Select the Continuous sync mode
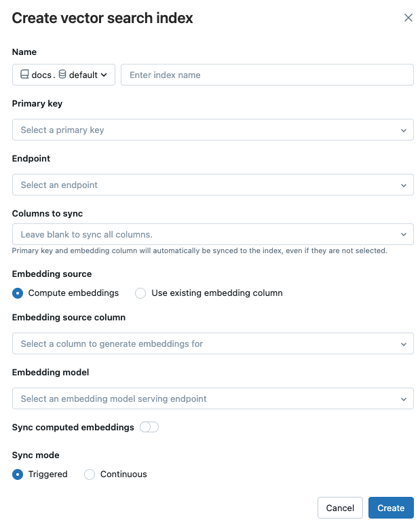The height and width of the screenshot is (524, 420). (x=90, y=474)
